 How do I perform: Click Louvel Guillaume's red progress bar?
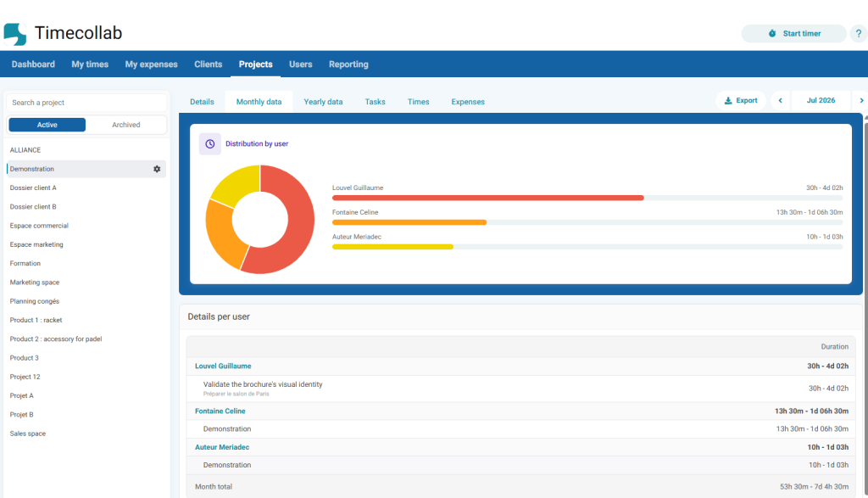pyautogui.click(x=487, y=198)
